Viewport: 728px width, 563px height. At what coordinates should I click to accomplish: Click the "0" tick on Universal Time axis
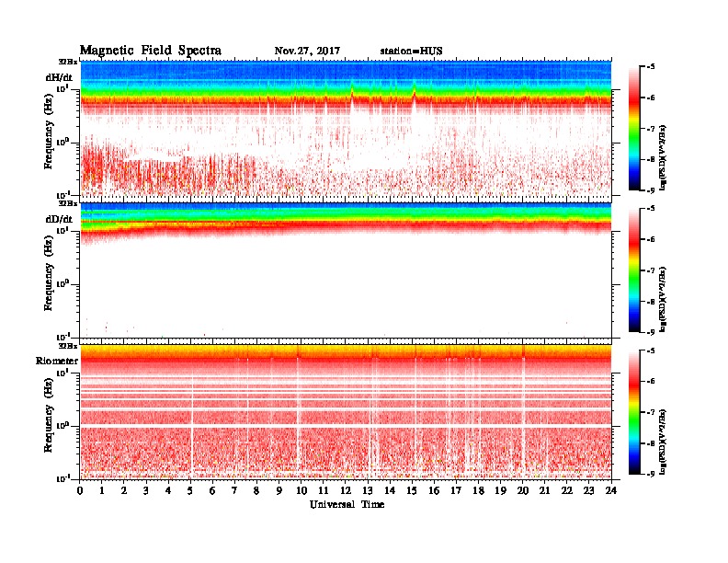tap(80, 490)
